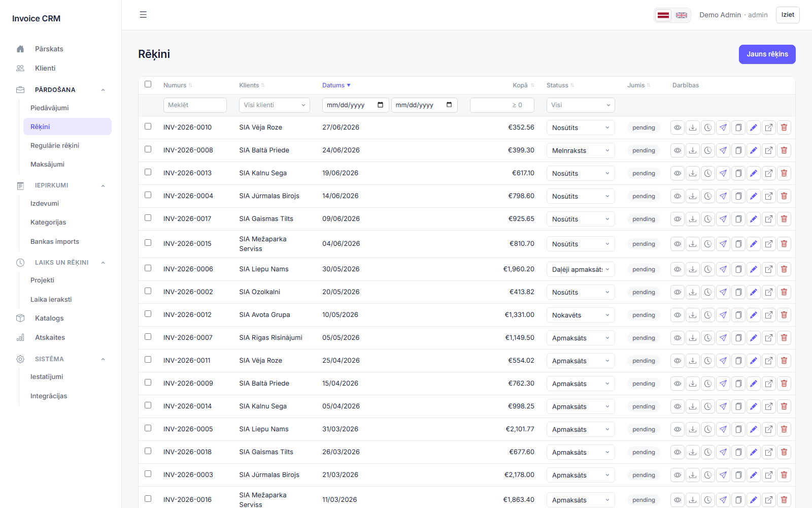The width and height of the screenshot is (812, 508).
Task: Focus the minimum total amount field
Action: point(502,105)
